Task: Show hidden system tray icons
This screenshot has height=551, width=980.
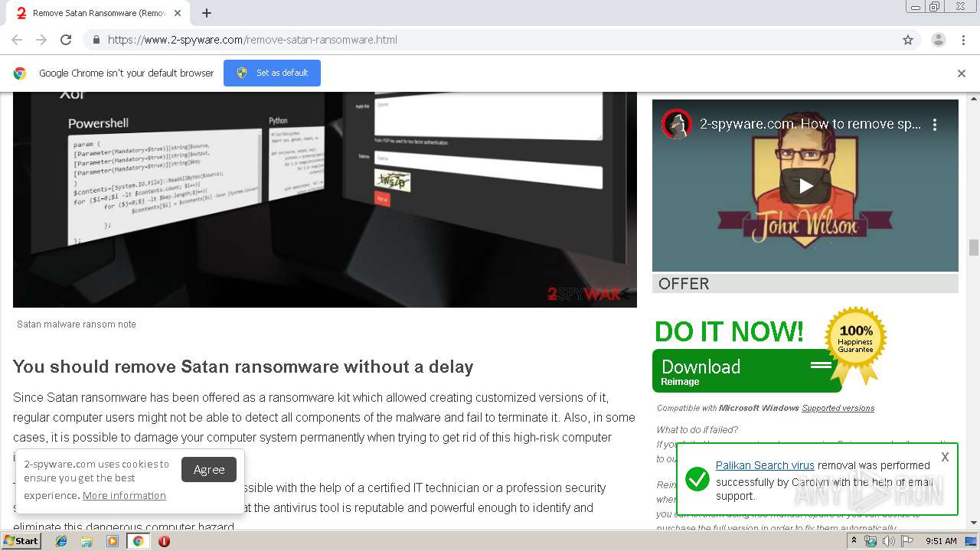Action: tap(854, 541)
